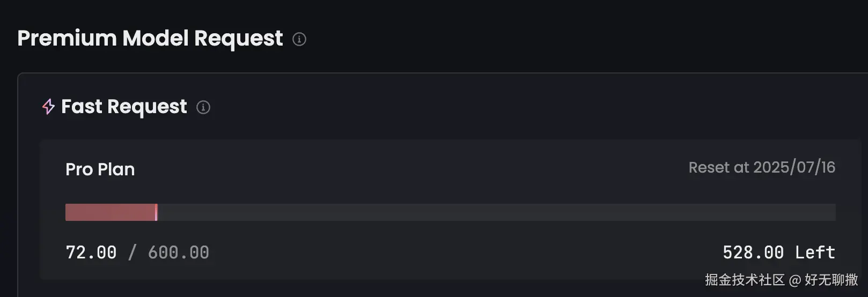Image resolution: width=868 pixels, height=297 pixels.
Task: Select the Premium Model Request heading
Action: click(x=150, y=39)
